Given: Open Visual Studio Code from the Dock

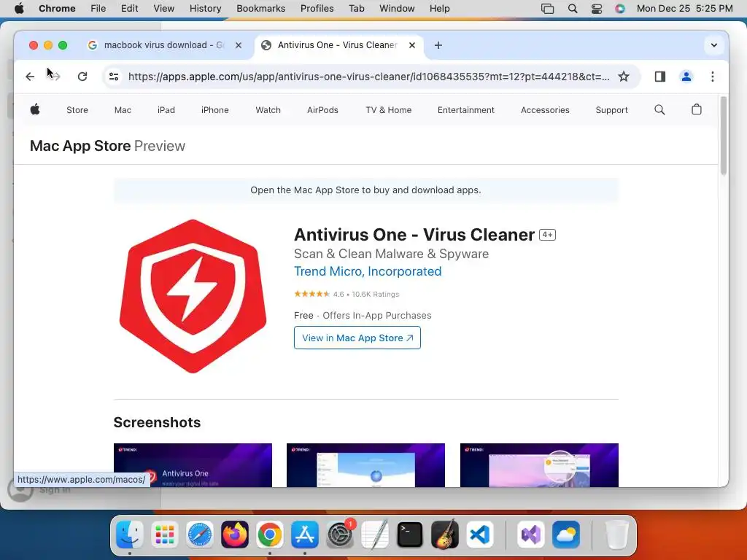Looking at the screenshot, I should 480,534.
